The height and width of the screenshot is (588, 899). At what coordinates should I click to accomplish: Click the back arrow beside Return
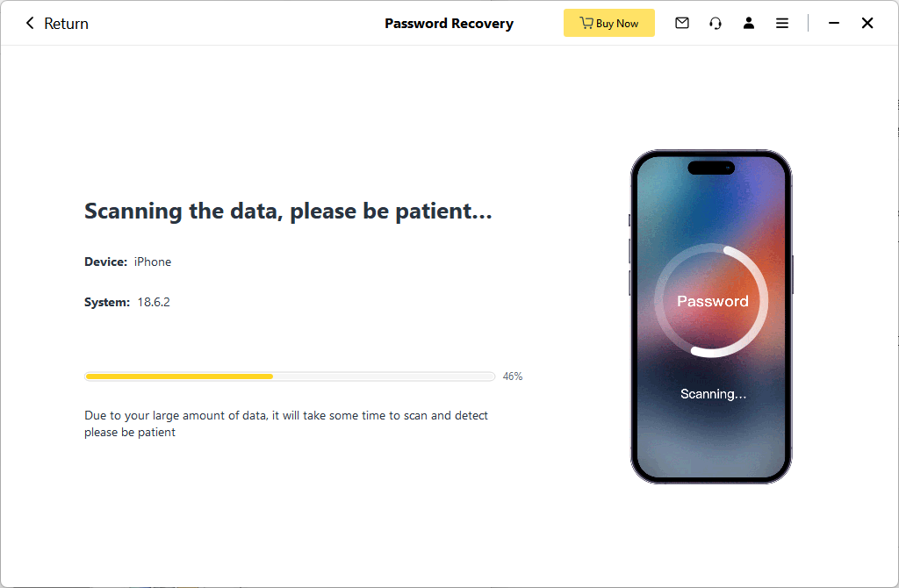tap(30, 24)
